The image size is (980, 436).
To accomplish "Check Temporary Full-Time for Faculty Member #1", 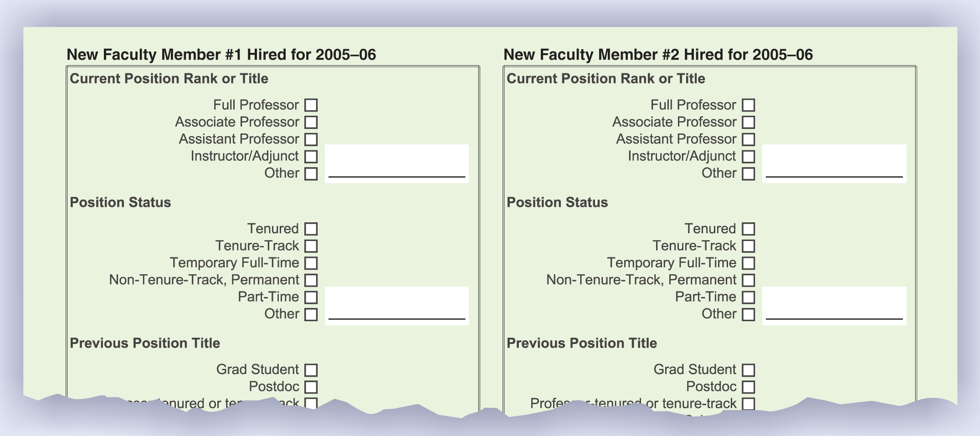I will click(x=311, y=263).
